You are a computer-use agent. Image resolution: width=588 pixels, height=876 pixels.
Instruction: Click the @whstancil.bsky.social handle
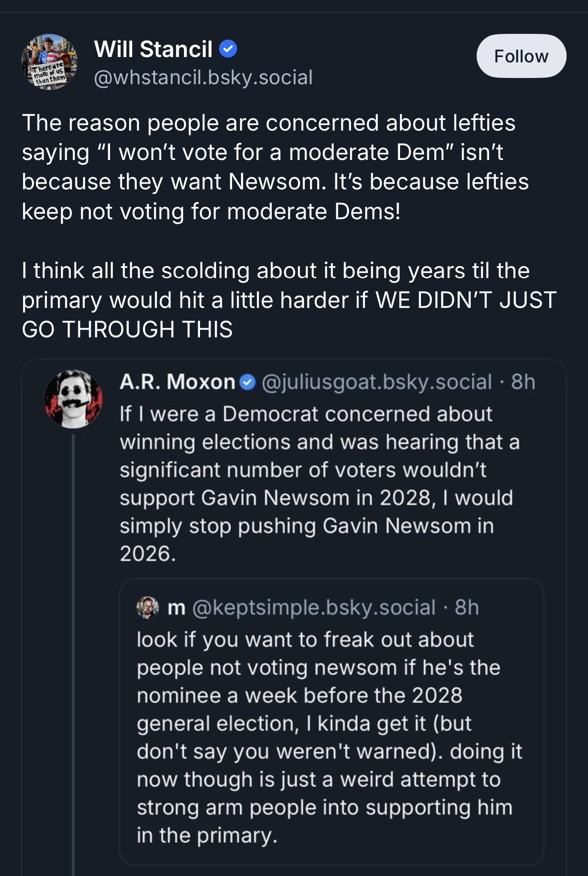click(x=203, y=78)
